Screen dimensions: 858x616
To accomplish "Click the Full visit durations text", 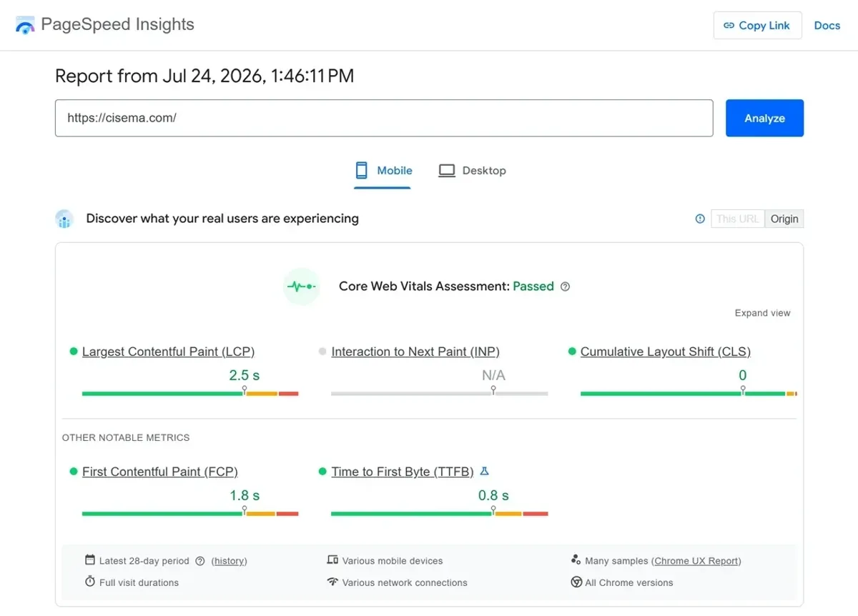I will pos(139,582).
